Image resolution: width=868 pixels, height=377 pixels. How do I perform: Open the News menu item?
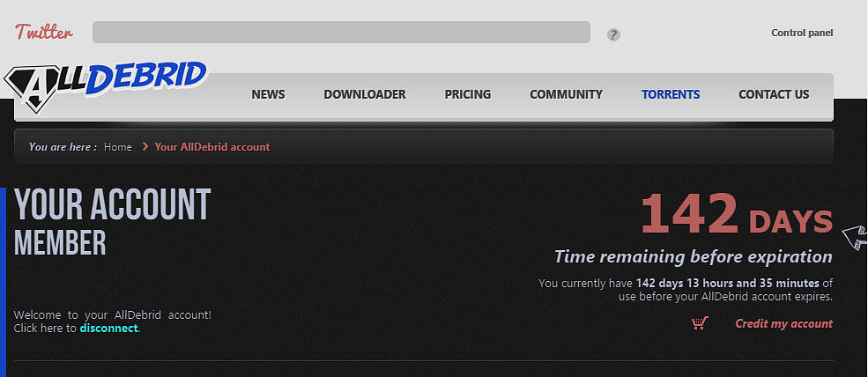click(268, 94)
